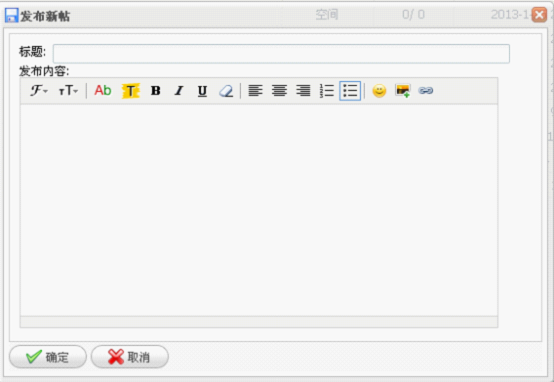
Task: Toggle underline formatting
Action: tap(202, 91)
